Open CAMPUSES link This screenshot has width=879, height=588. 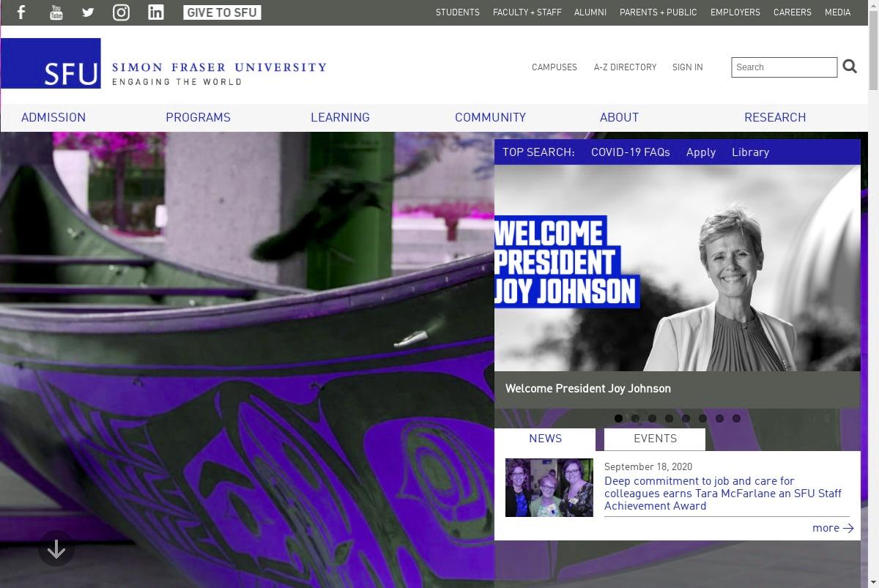click(x=555, y=67)
